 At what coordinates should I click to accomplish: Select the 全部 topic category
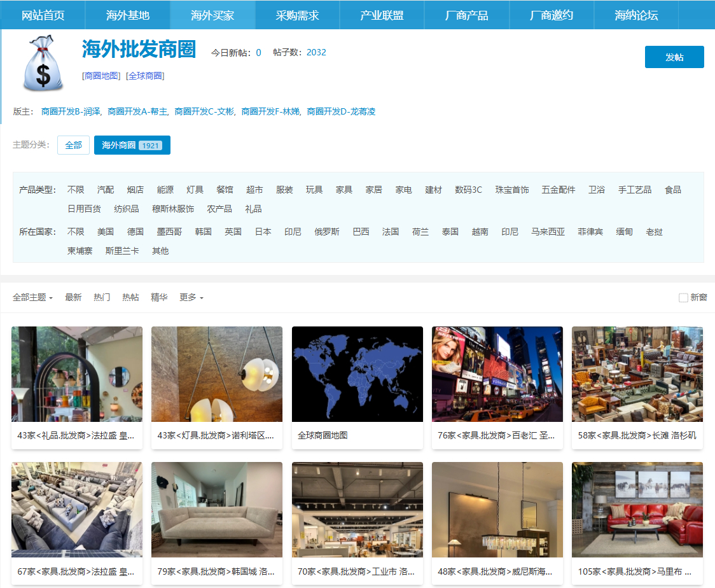tap(73, 145)
